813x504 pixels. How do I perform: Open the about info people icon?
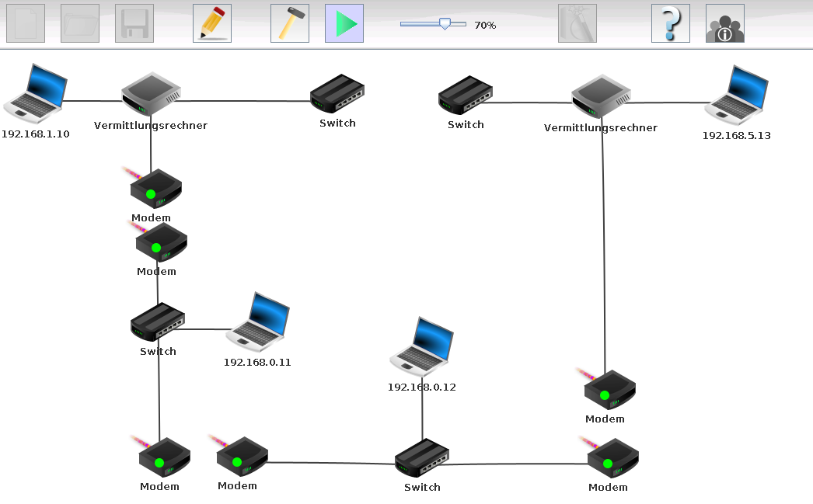tap(725, 23)
